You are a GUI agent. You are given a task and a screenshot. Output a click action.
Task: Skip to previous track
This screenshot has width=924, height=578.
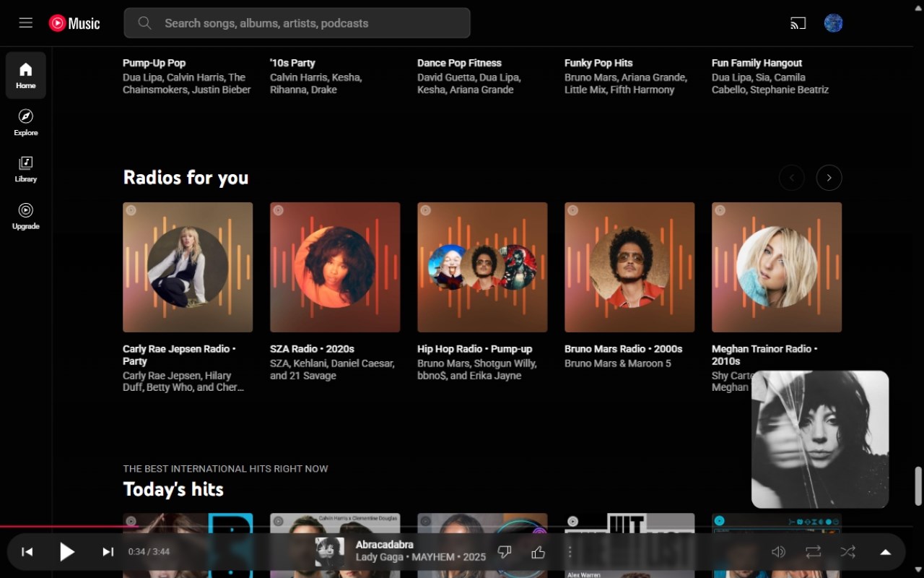(27, 552)
